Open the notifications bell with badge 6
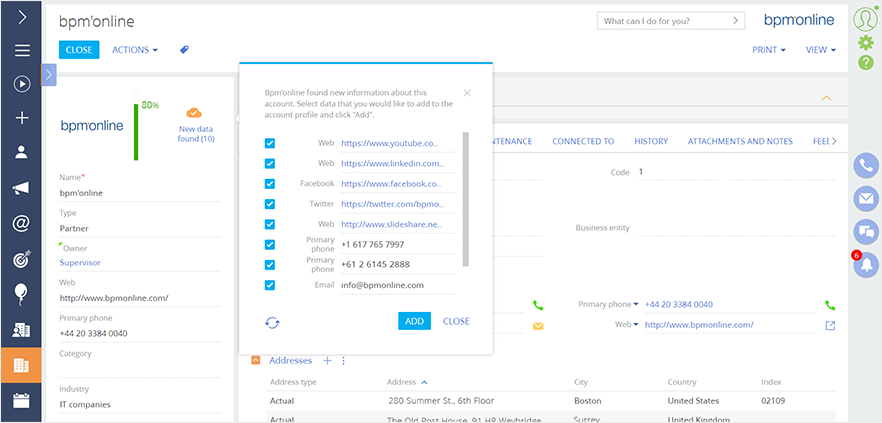 [x=866, y=264]
